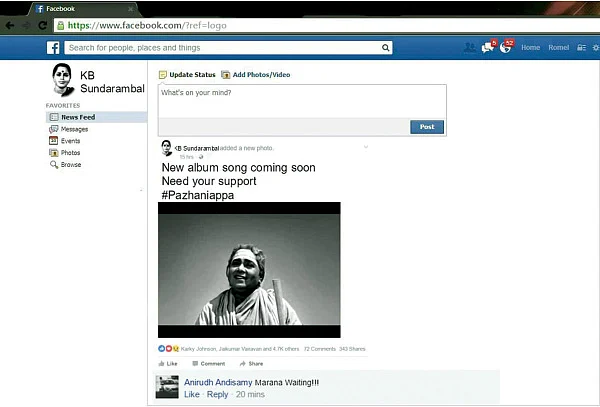Click the Events calendar icon
The image size is (600, 407).
point(54,141)
